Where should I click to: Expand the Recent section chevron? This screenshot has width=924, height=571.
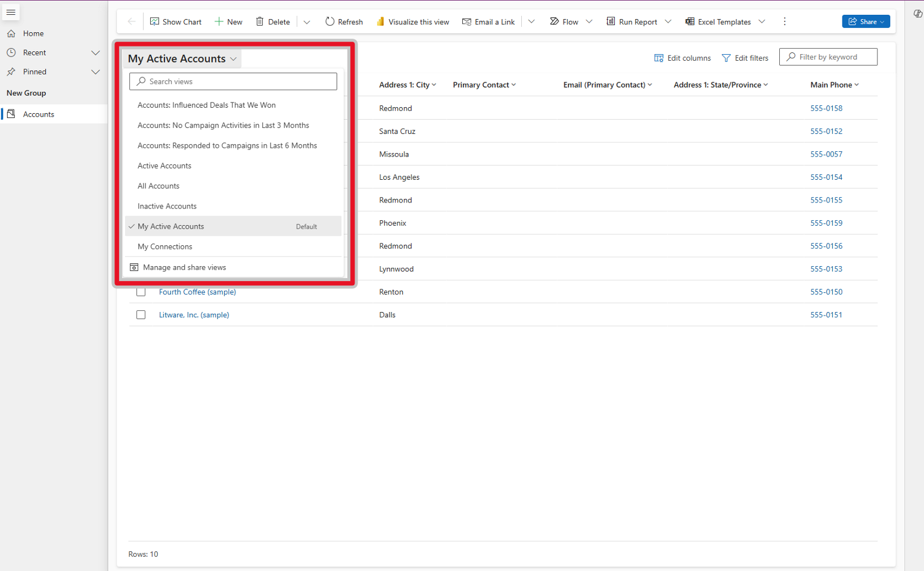(x=95, y=52)
